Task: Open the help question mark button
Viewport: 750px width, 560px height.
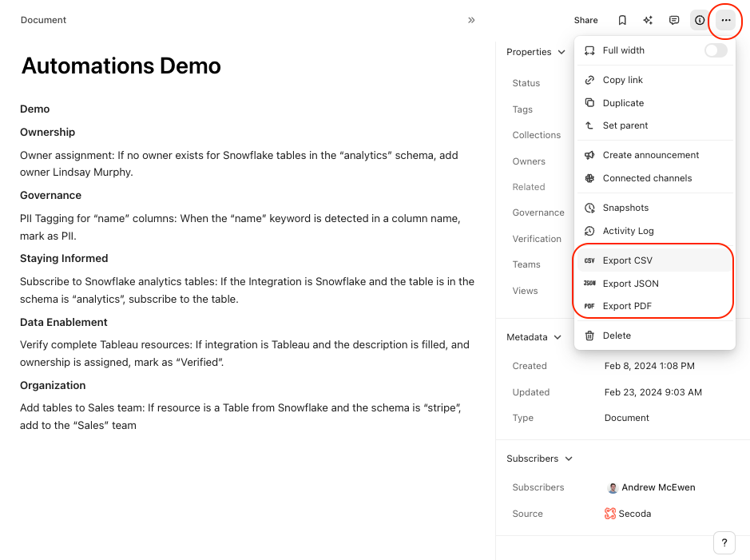Action: point(724,542)
